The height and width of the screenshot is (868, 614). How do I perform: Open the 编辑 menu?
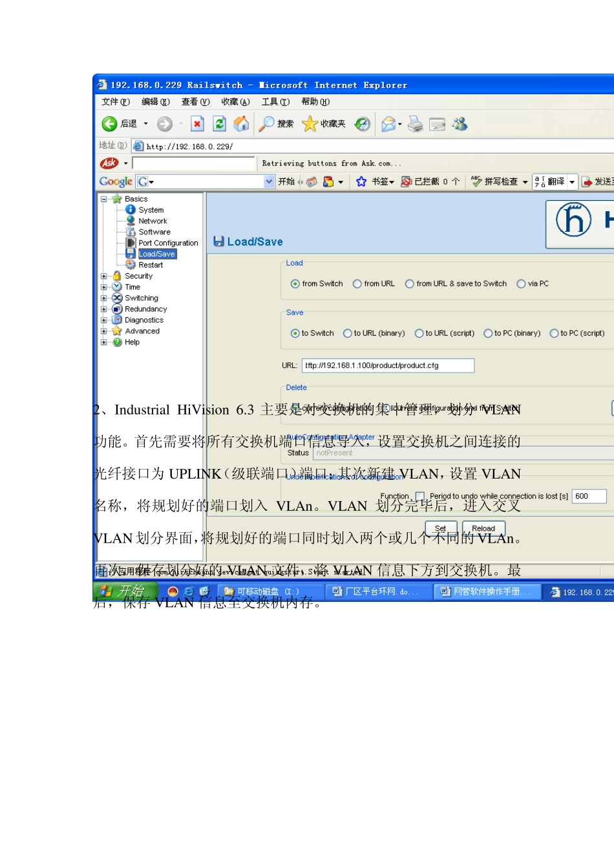pos(156,102)
